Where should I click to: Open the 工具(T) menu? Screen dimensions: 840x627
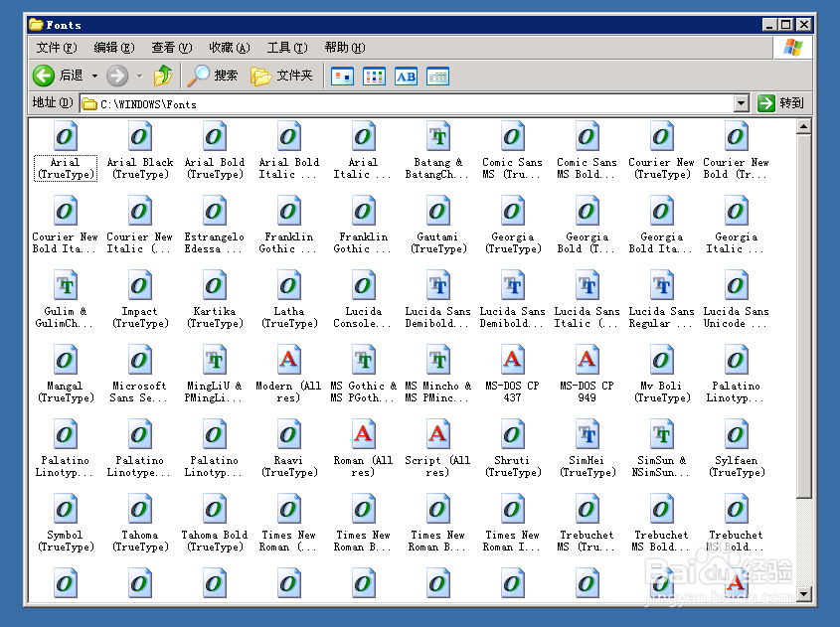[x=287, y=48]
